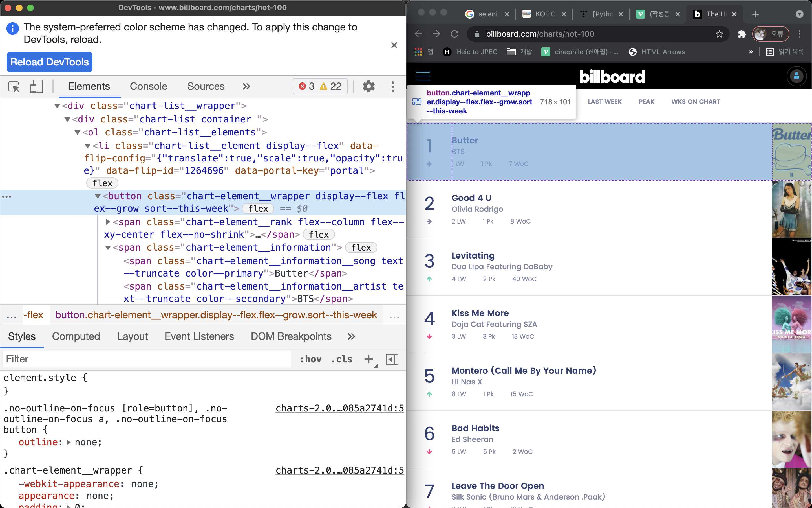812x508 pixels.
Task: Collapse the li chart-list__element node
Action: click(88, 146)
